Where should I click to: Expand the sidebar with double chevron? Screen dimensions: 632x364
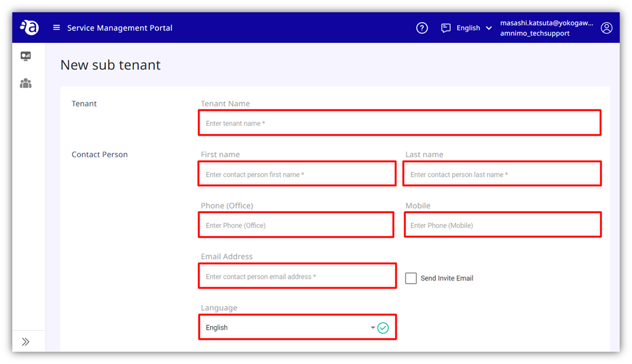coord(26,342)
